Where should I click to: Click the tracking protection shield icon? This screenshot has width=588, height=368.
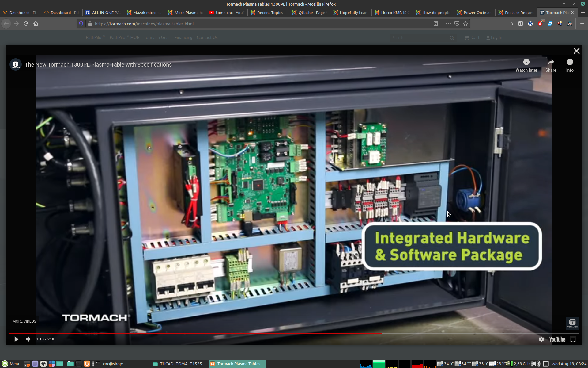point(81,24)
